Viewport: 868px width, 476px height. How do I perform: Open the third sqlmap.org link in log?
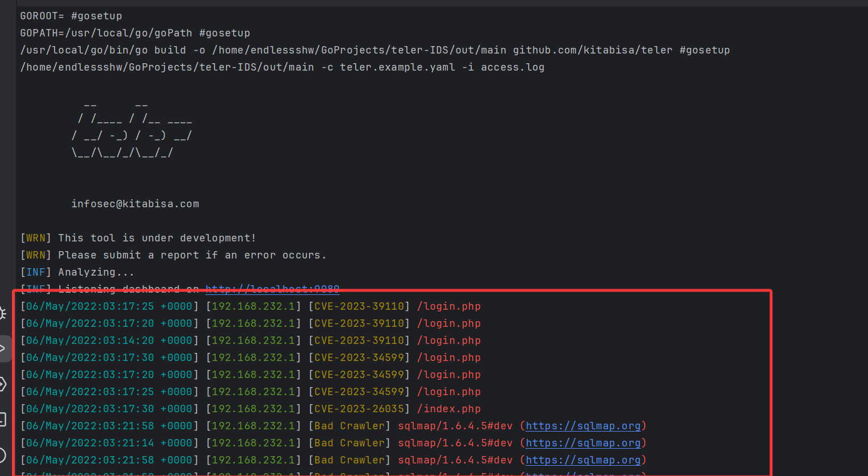coord(583,460)
